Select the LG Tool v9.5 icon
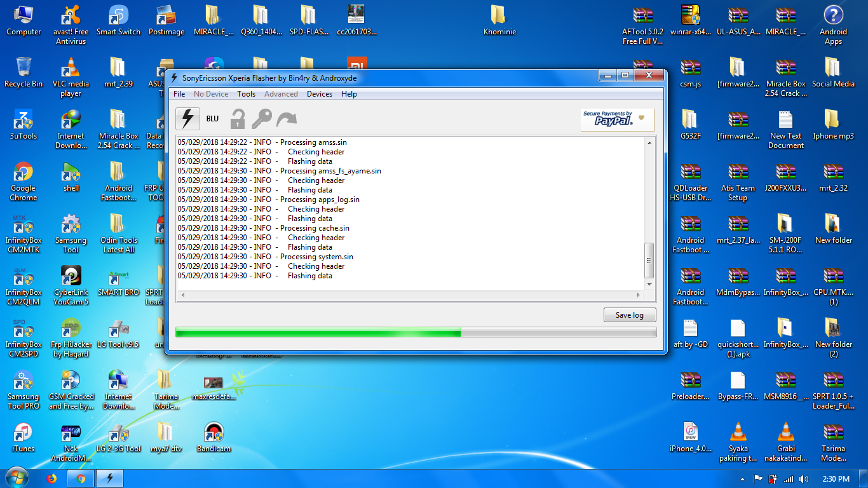Viewport: 868px width, 488px height. point(119,333)
